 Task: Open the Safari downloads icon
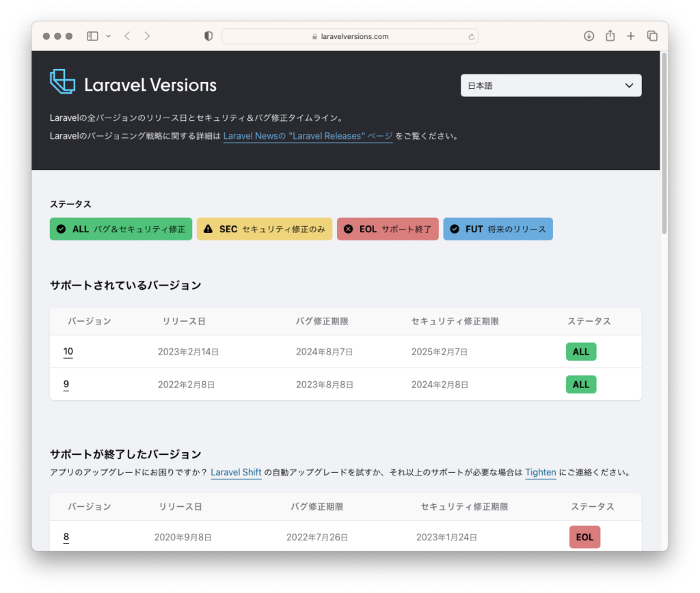pyautogui.click(x=589, y=36)
